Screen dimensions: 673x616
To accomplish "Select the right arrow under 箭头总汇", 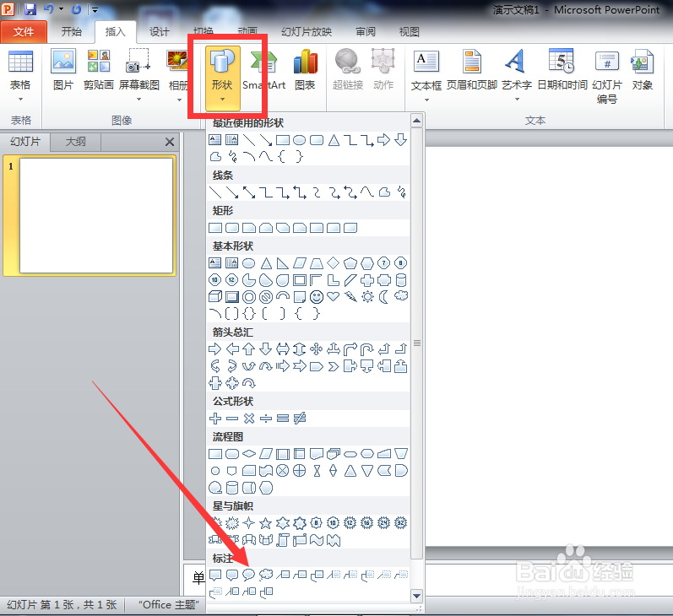I will pyautogui.click(x=215, y=349).
